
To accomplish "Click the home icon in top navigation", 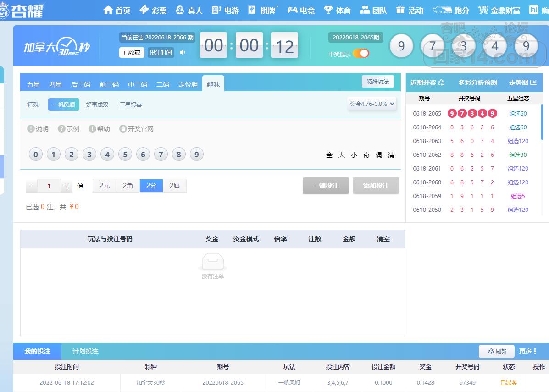I will pos(108,10).
